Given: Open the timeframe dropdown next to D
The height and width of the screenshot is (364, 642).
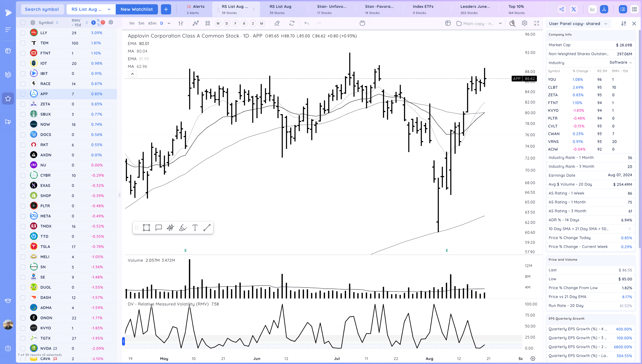Looking at the screenshot, I should click(x=169, y=23).
